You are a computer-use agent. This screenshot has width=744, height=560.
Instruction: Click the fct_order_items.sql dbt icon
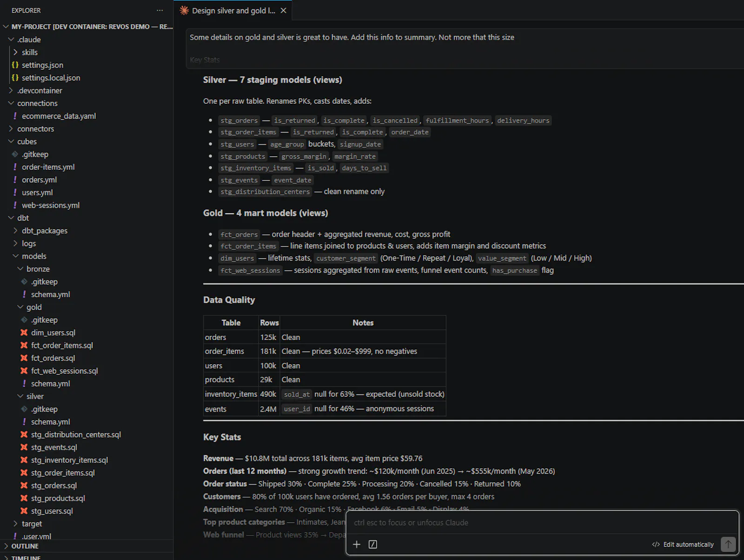[24, 345]
